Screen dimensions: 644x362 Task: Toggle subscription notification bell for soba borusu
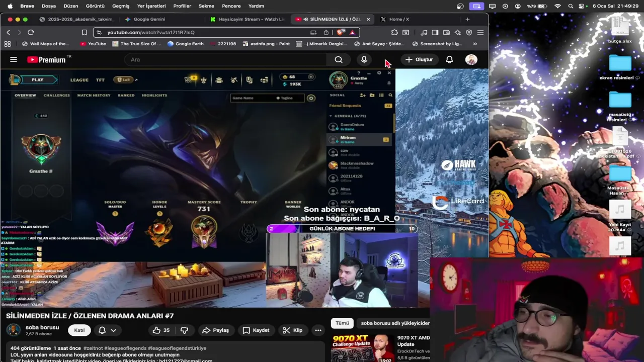(102, 330)
